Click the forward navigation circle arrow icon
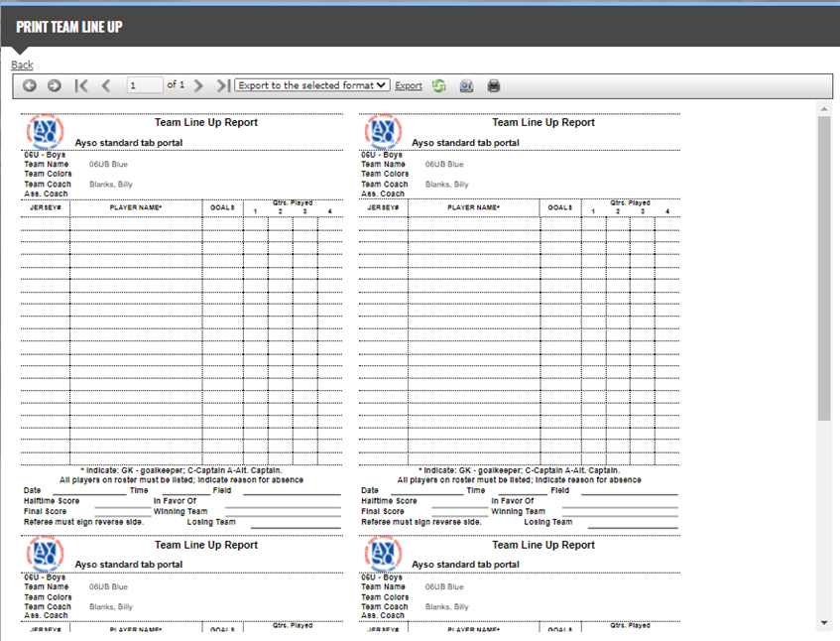 coord(55,86)
